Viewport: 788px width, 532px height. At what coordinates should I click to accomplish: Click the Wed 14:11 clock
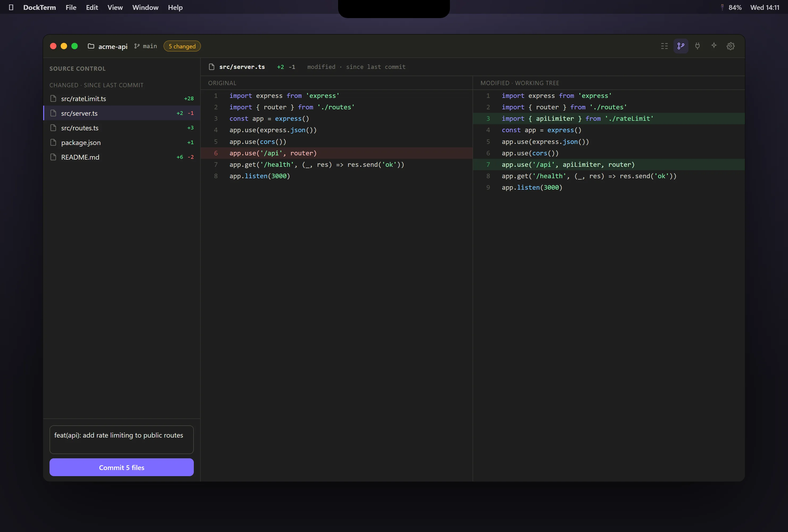[x=765, y=7]
